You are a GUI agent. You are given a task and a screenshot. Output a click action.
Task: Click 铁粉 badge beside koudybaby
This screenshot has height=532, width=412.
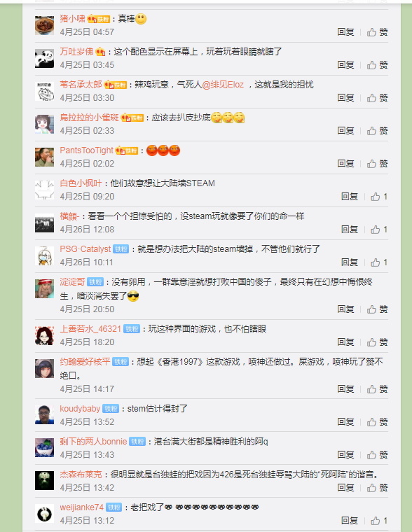point(111,409)
